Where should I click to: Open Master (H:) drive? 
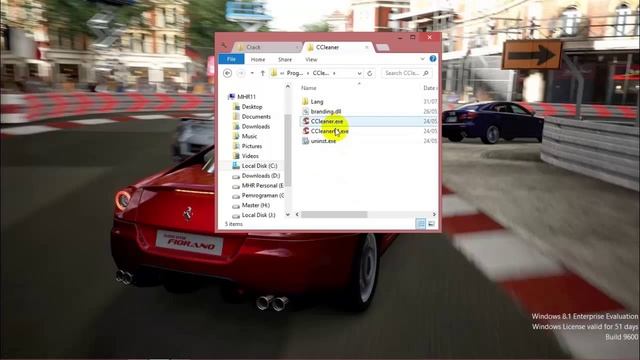click(256, 205)
